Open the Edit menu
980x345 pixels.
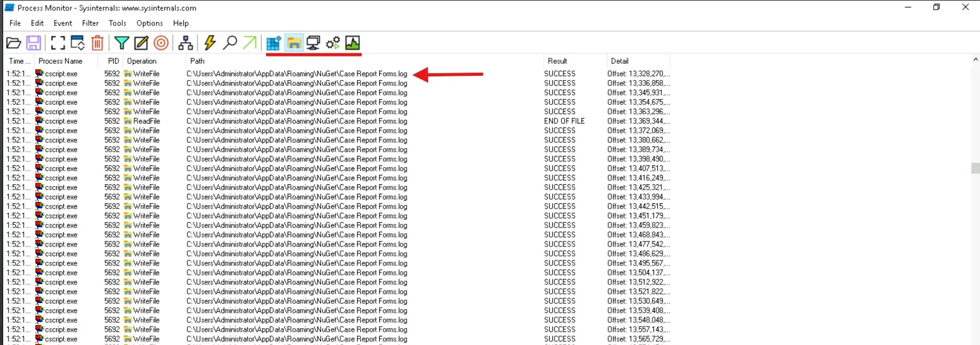37,23
